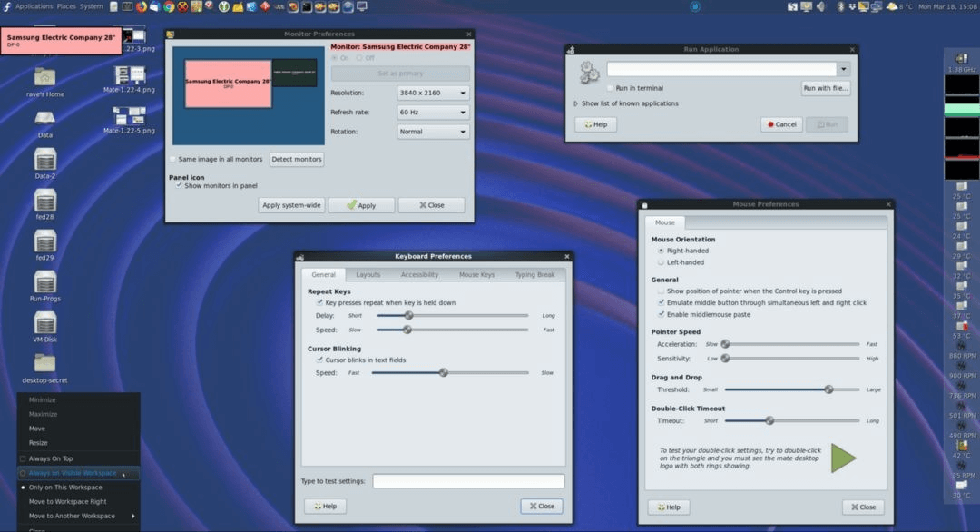This screenshot has width=980, height=532.
Task: Open the VM-Disk drive icon
Action: (44, 322)
